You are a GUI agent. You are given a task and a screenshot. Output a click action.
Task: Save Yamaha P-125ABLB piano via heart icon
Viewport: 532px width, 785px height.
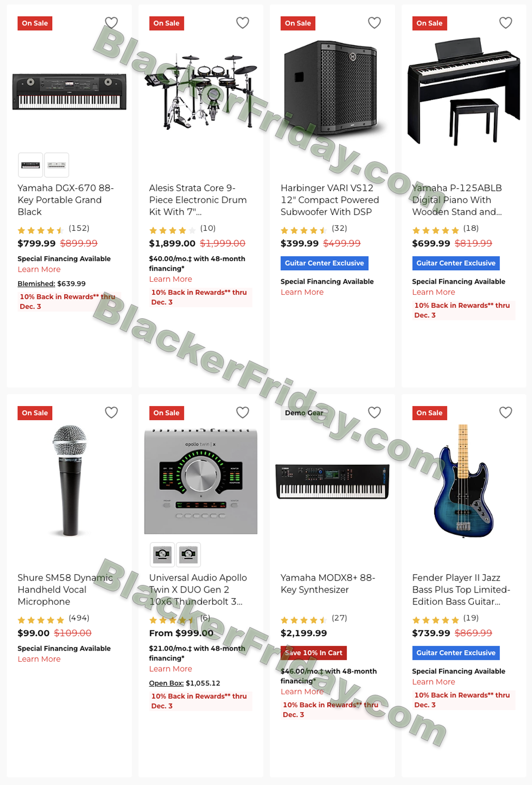(x=505, y=23)
